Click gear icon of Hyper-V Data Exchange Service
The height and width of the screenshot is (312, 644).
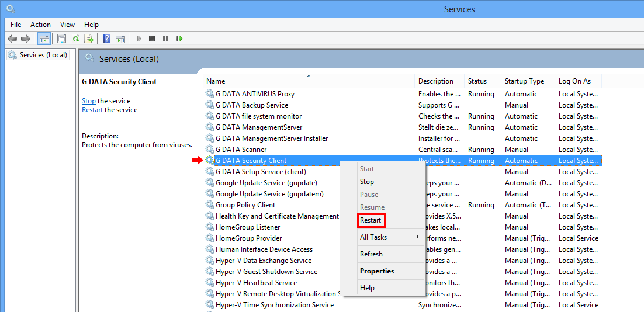point(210,260)
